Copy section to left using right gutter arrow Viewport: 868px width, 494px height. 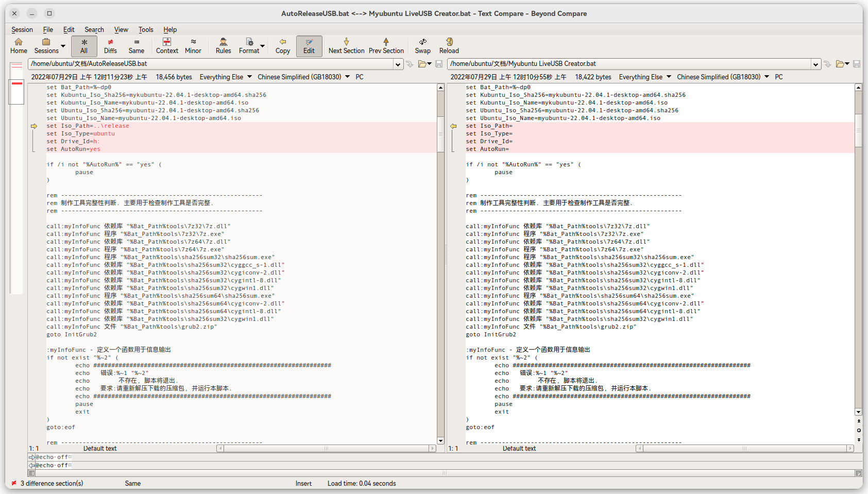453,126
